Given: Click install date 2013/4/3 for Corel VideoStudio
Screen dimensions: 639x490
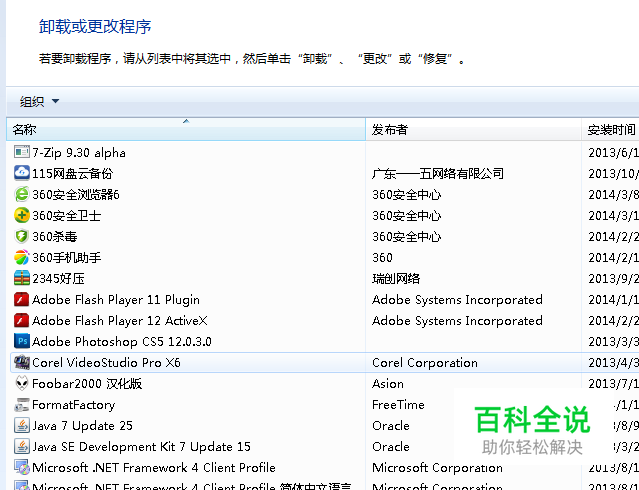Looking at the screenshot, I should coord(613,363).
